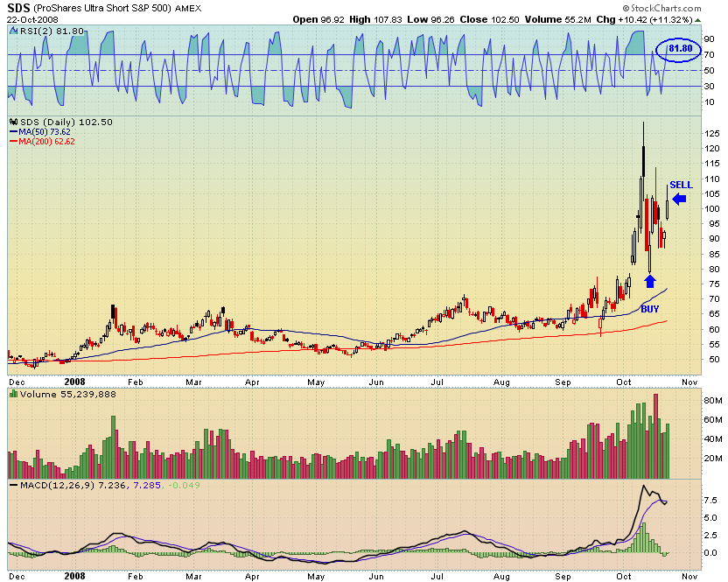Click the Mar label beneath the MACD panel
Screen dimensions: 728x582
[193, 577]
